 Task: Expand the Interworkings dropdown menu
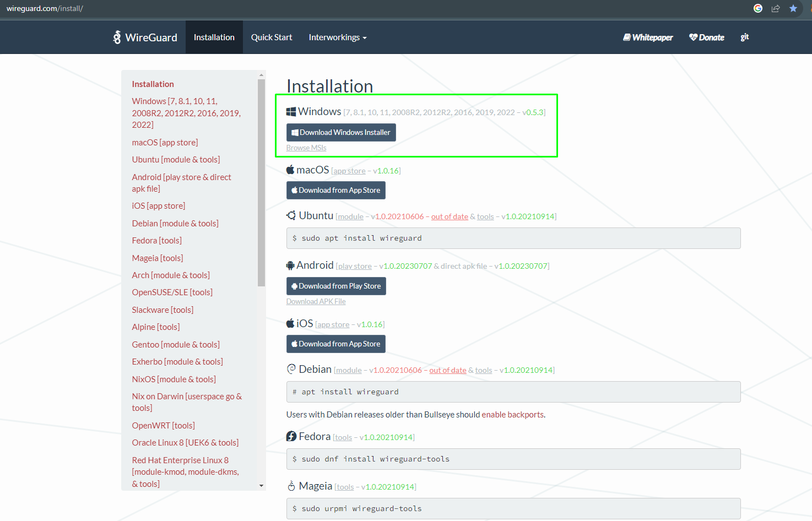click(337, 37)
